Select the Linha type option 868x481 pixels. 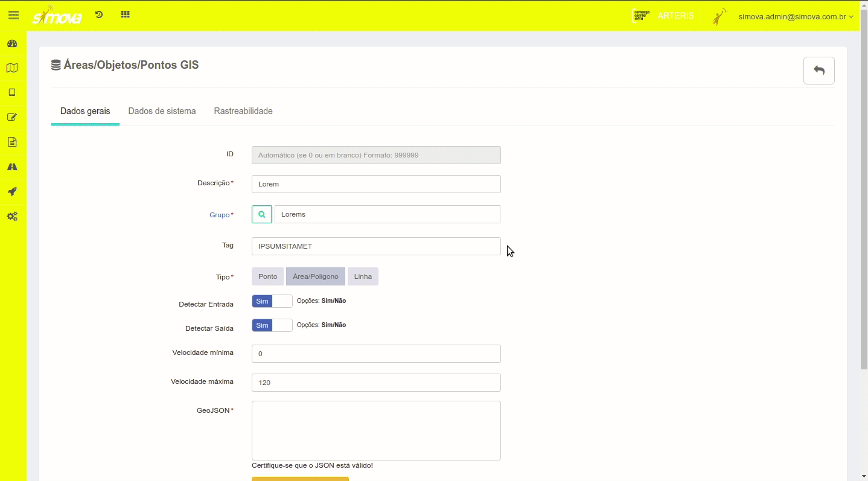[363, 276]
